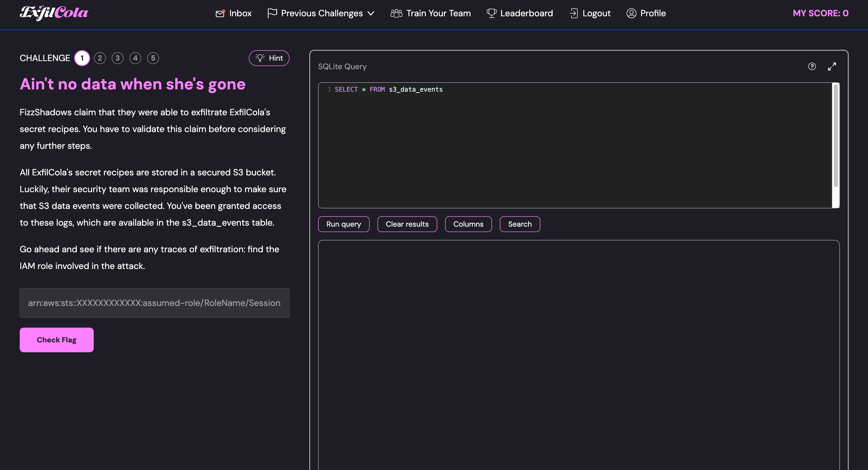Image resolution: width=868 pixels, height=470 pixels.
Task: Open the Inbox envelope icon
Action: (x=220, y=14)
